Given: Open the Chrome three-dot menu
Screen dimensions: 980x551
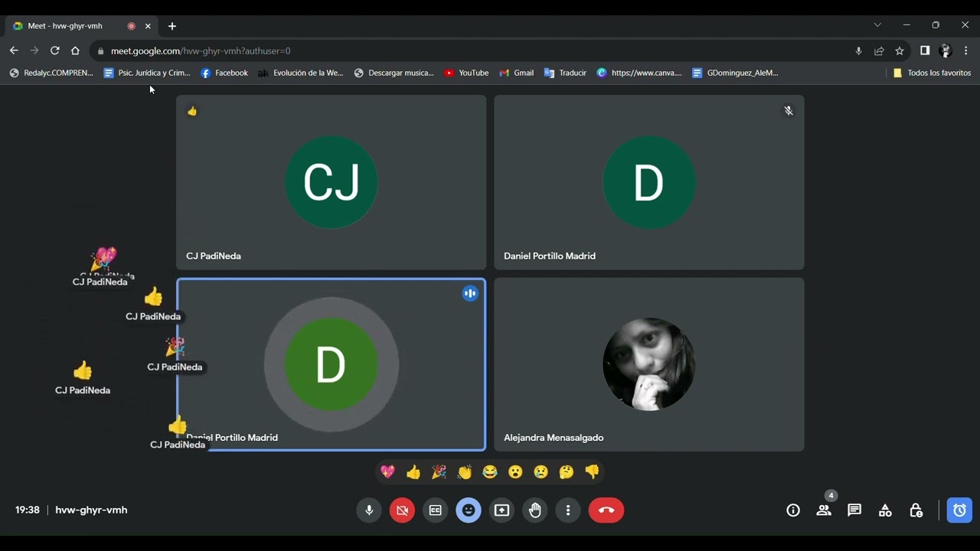Looking at the screenshot, I should pos(966,51).
